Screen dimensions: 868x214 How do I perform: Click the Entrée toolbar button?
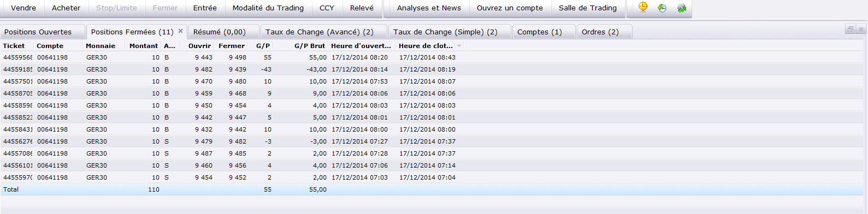pos(205,8)
